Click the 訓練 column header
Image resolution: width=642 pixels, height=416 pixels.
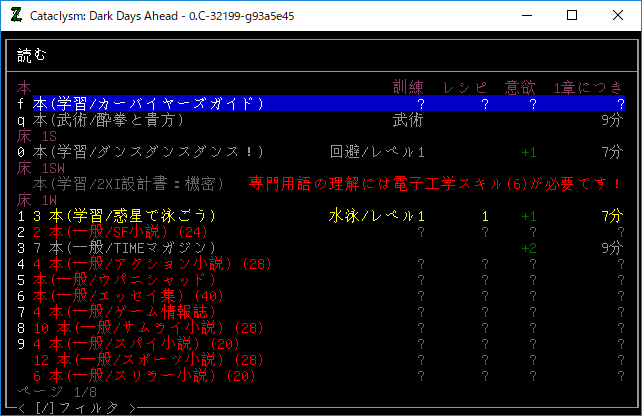[x=409, y=88]
